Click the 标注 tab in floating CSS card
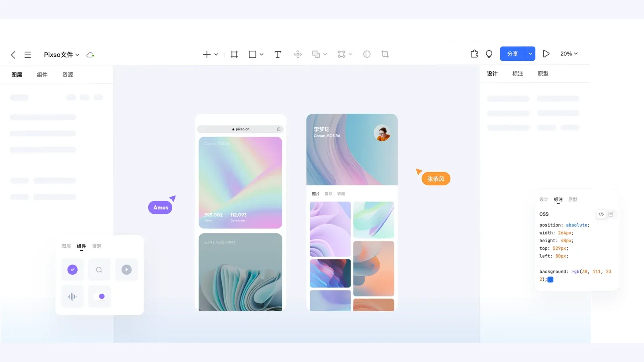Viewport: 644px width, 362px height. point(558,200)
